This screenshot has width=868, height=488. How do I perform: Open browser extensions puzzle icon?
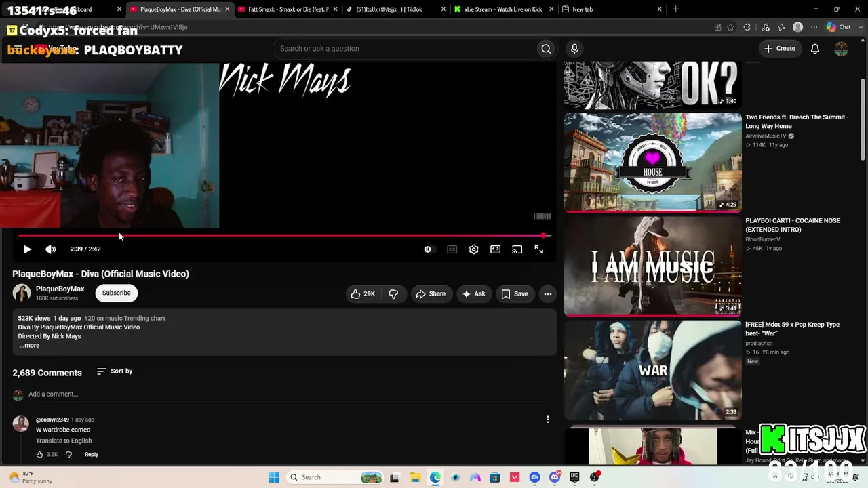(x=747, y=27)
